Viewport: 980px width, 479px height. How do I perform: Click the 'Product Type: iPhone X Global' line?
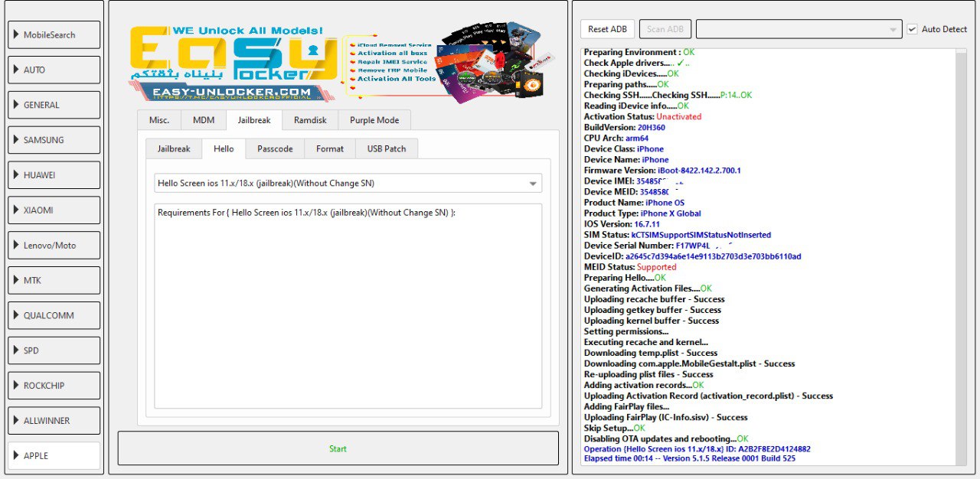tap(642, 213)
